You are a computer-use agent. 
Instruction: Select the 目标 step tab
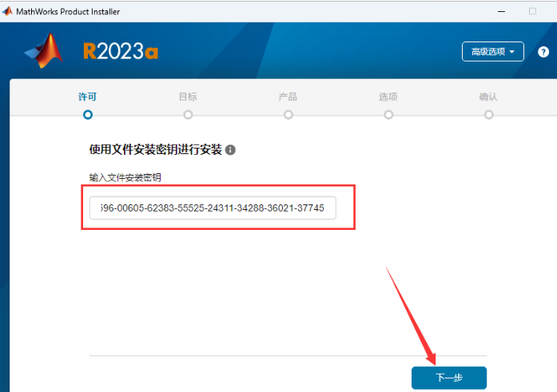[188, 97]
